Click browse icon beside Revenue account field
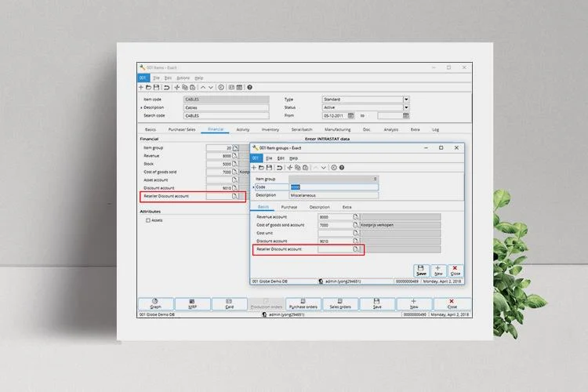This screenshot has height=392, width=588. (x=356, y=217)
